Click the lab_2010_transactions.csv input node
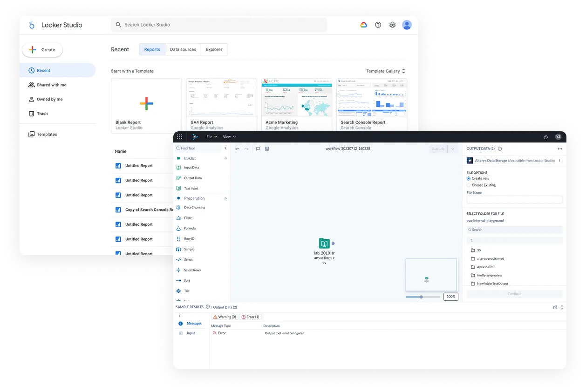This screenshot has height=392, width=586. point(325,243)
